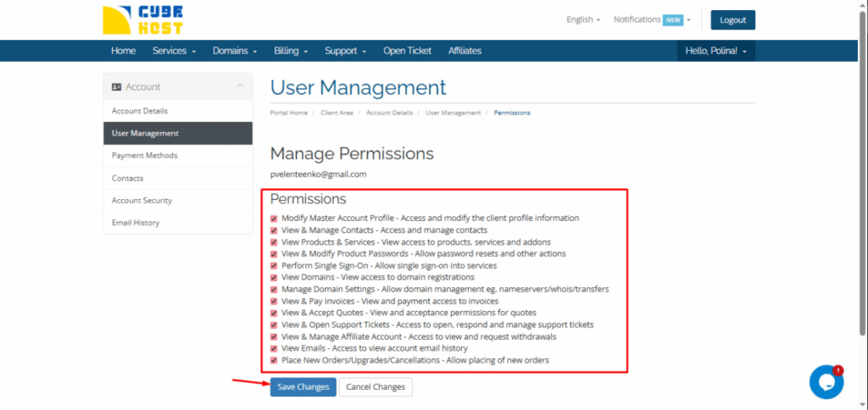The height and width of the screenshot is (410, 868).
Task: Open the Services menu
Action: pos(174,51)
